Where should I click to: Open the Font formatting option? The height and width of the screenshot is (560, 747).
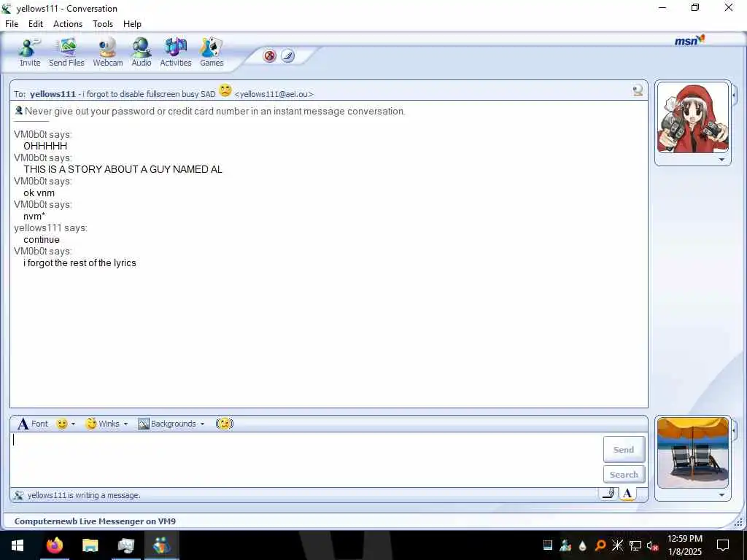click(33, 424)
